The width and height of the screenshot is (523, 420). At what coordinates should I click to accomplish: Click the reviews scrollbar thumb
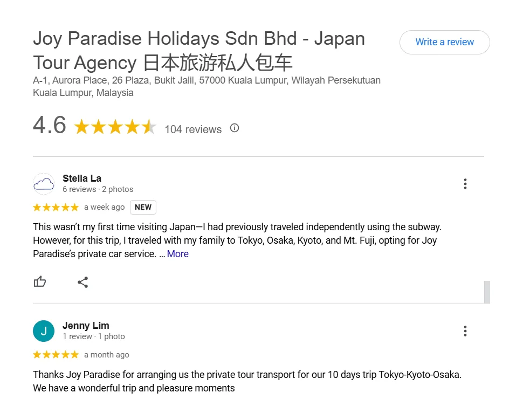(x=487, y=292)
